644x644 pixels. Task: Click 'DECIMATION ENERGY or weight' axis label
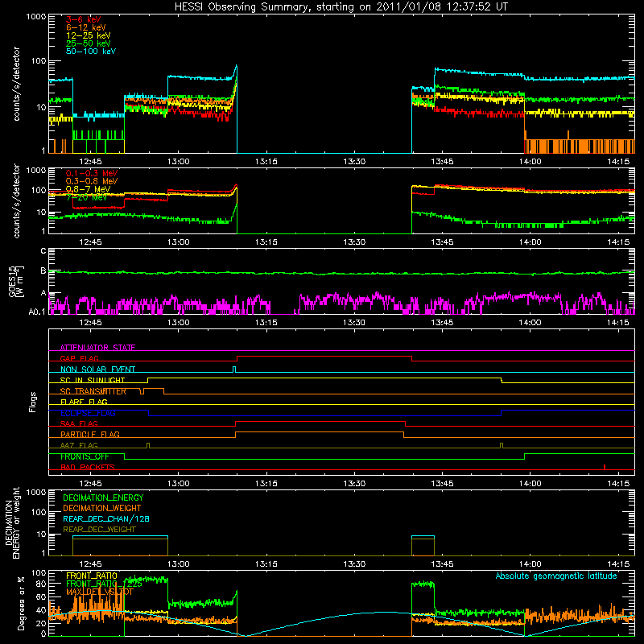pyautogui.click(x=12, y=522)
